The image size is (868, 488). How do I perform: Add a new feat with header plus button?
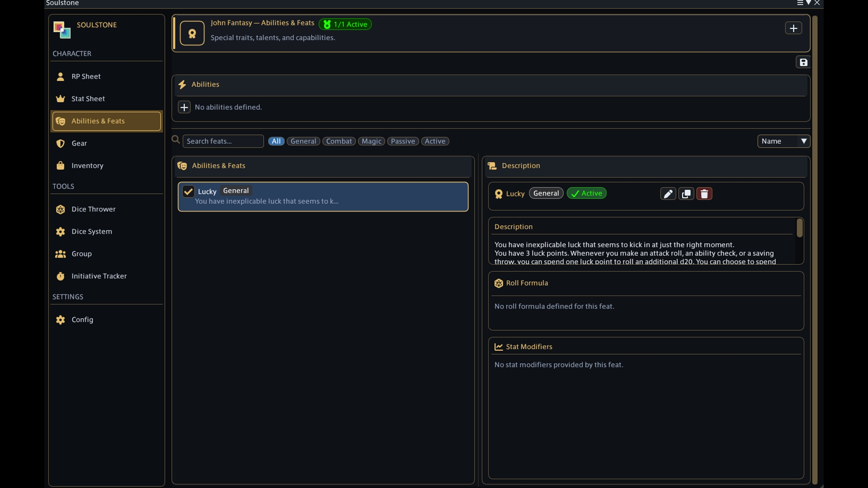pyautogui.click(x=793, y=28)
